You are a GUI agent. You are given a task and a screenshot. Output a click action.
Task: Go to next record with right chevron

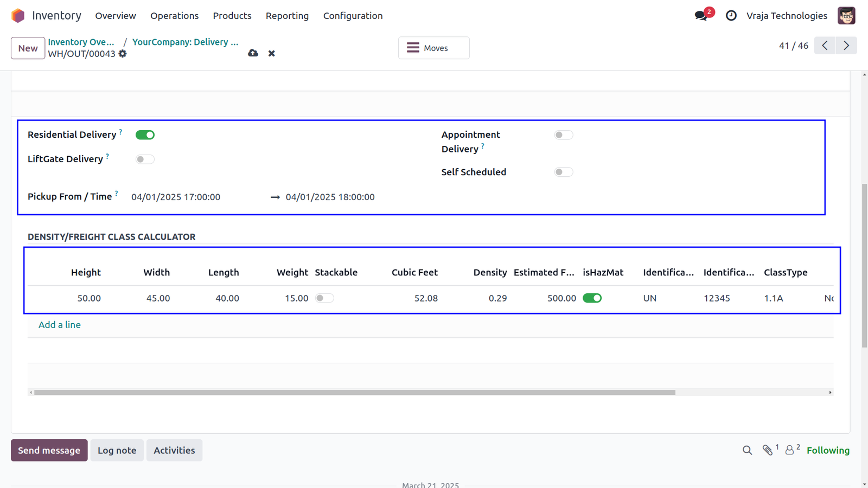846,46
